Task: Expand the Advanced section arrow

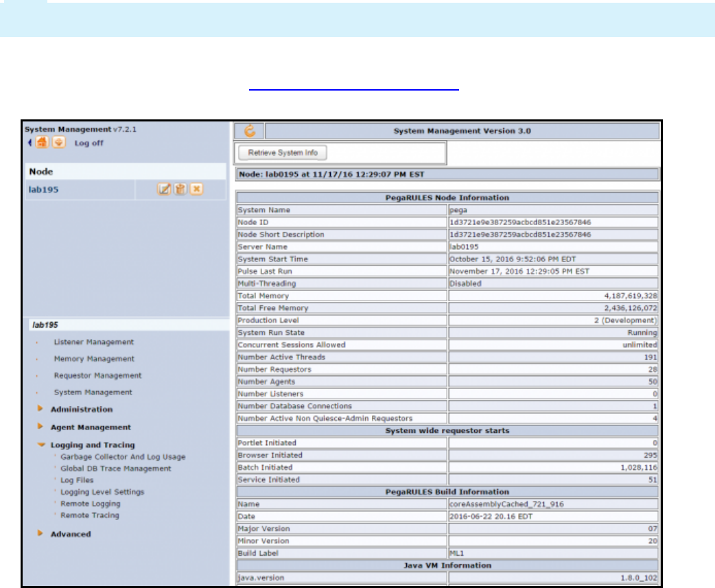Action: point(40,533)
